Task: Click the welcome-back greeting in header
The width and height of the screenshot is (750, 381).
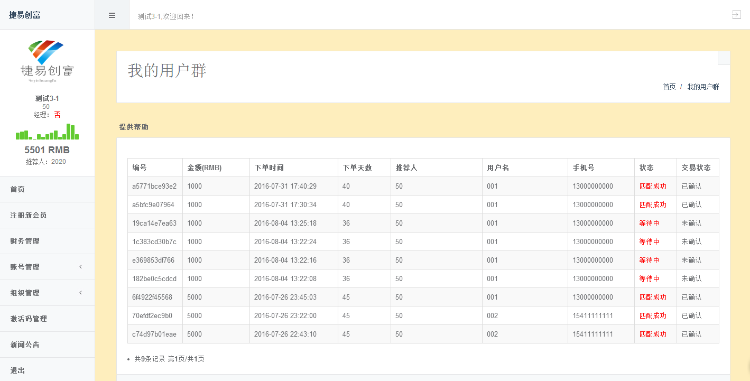Action: click(x=166, y=16)
